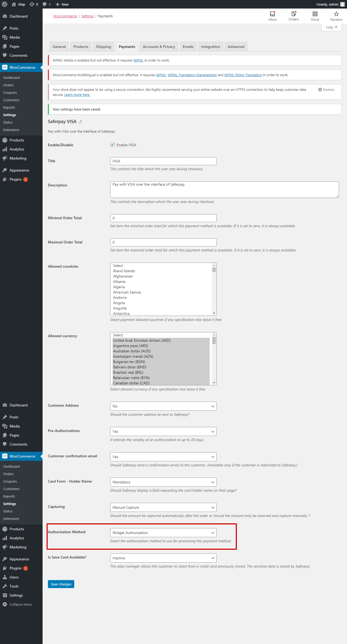
Task: Click the Save changes button
Action: click(61, 584)
